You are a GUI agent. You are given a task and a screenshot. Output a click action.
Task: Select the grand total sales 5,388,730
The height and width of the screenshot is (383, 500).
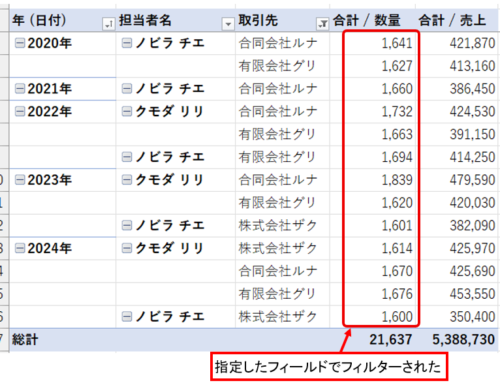(463, 340)
